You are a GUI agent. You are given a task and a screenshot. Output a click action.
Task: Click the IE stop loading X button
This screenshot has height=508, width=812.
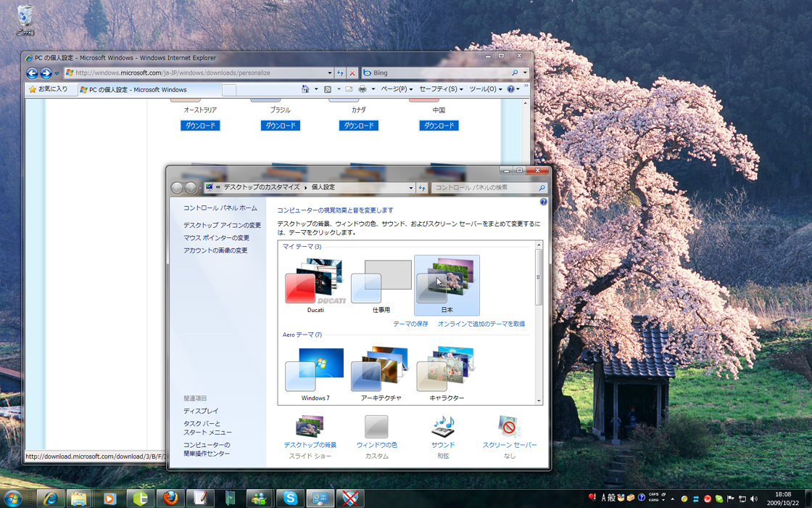(x=352, y=73)
